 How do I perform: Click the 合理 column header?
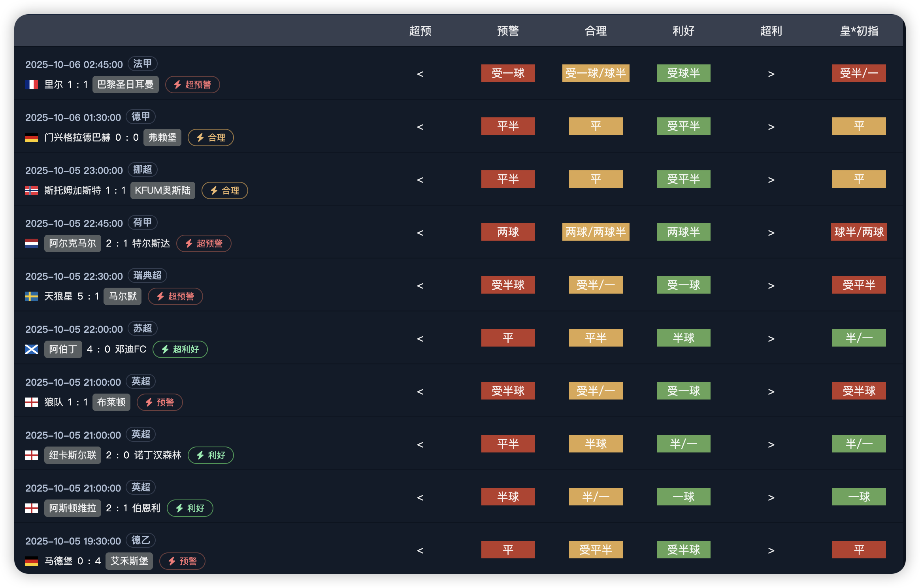pos(596,31)
